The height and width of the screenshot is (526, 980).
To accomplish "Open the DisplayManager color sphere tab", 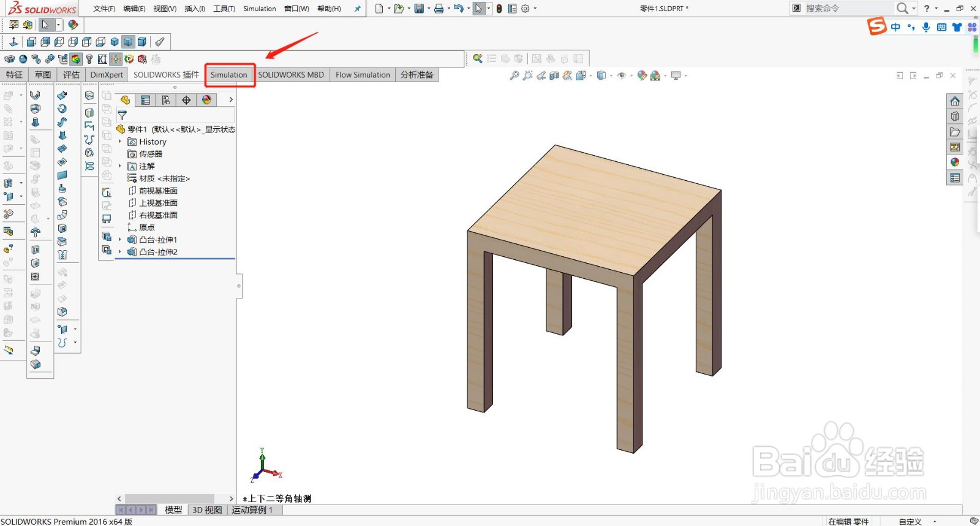I will (x=207, y=100).
